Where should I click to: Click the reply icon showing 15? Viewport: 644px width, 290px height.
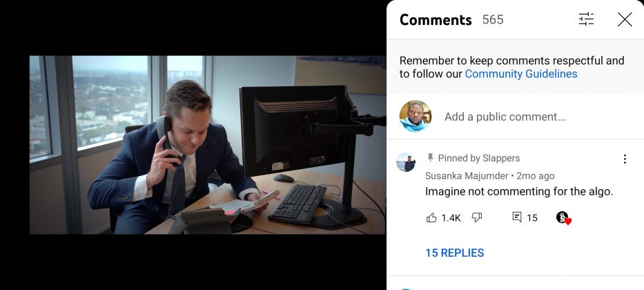(517, 217)
